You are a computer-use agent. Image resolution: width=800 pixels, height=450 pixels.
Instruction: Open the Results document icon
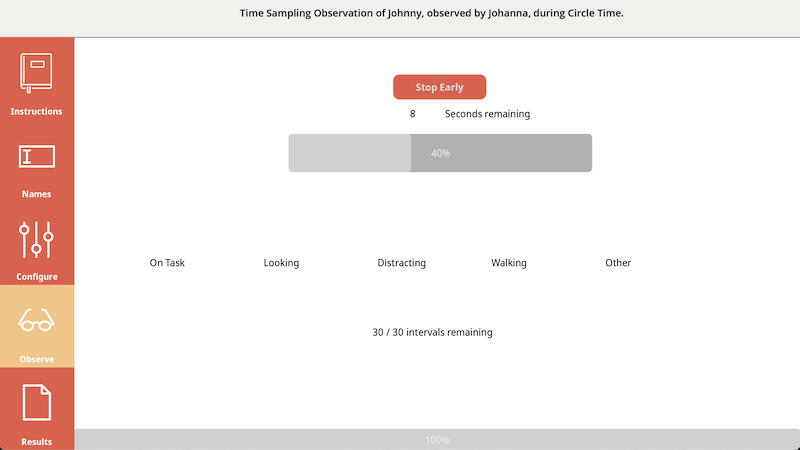coord(37,403)
